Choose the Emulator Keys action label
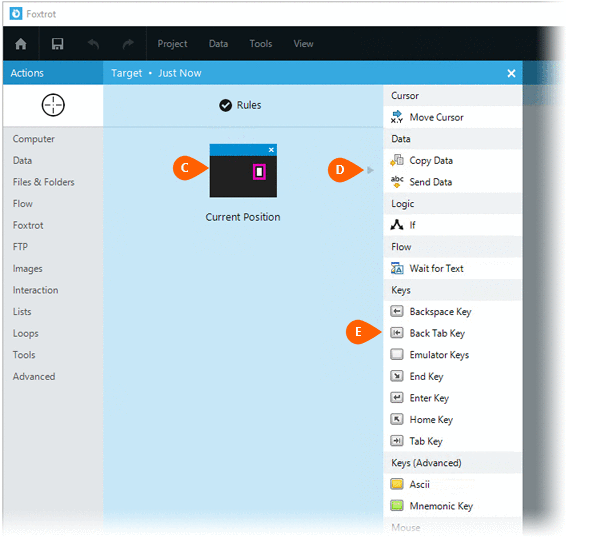The width and height of the screenshot is (589, 557). coord(439,355)
